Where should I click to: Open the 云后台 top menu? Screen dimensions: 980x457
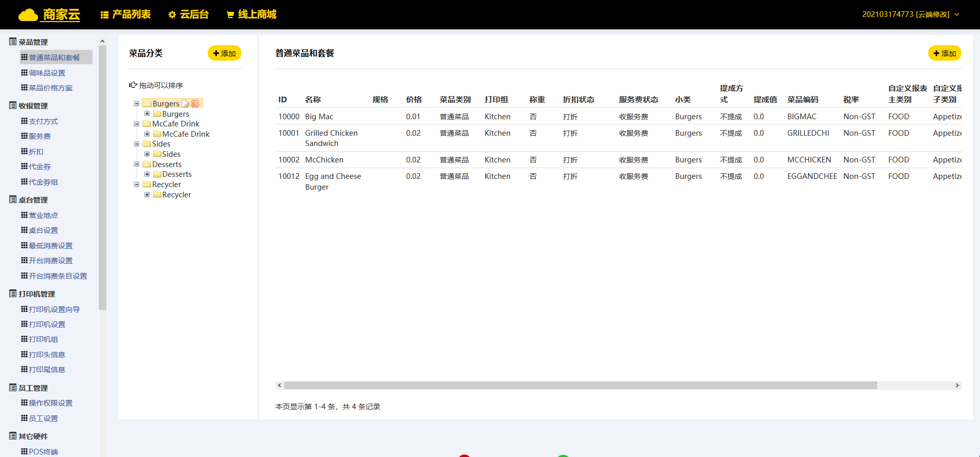point(189,14)
